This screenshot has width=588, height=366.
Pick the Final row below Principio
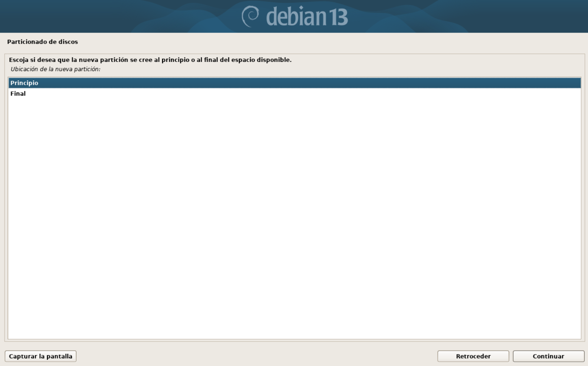point(294,93)
